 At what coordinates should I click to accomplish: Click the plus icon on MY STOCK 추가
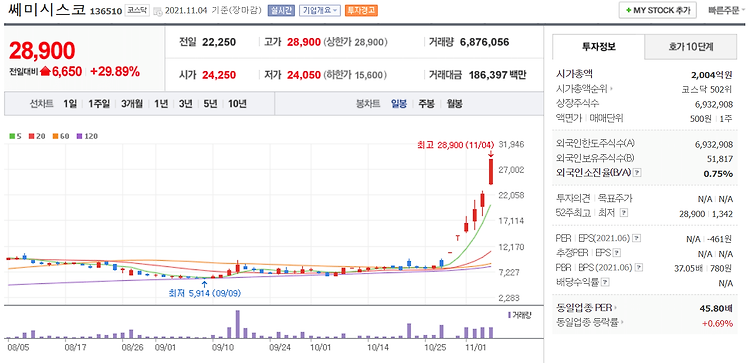[628, 11]
